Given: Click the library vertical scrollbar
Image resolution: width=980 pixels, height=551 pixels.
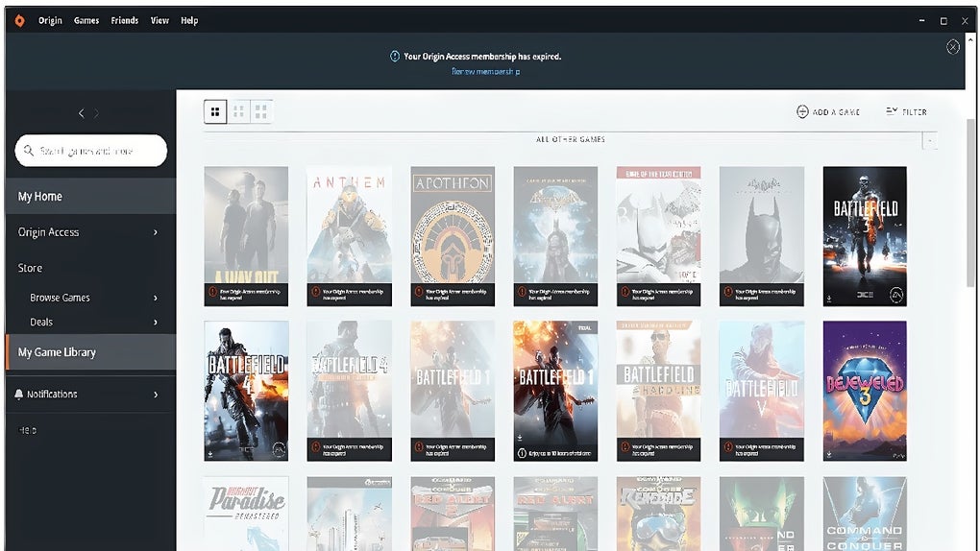Looking at the screenshot, I should pyautogui.click(x=970, y=204).
